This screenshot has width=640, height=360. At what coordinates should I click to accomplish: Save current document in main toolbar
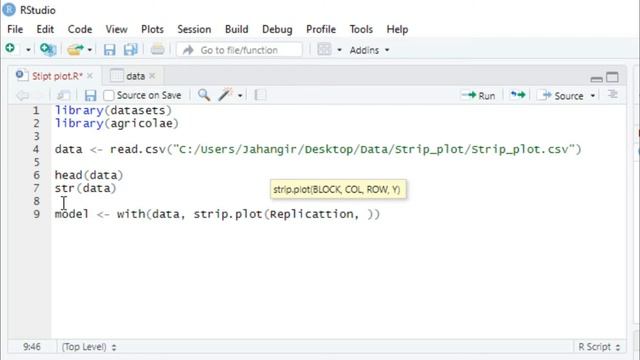(109, 50)
